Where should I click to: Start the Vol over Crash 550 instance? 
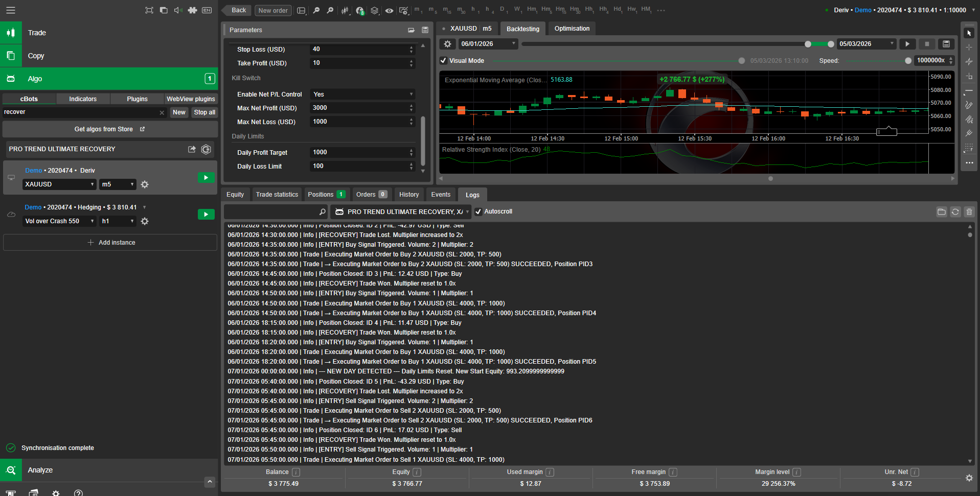coord(206,215)
